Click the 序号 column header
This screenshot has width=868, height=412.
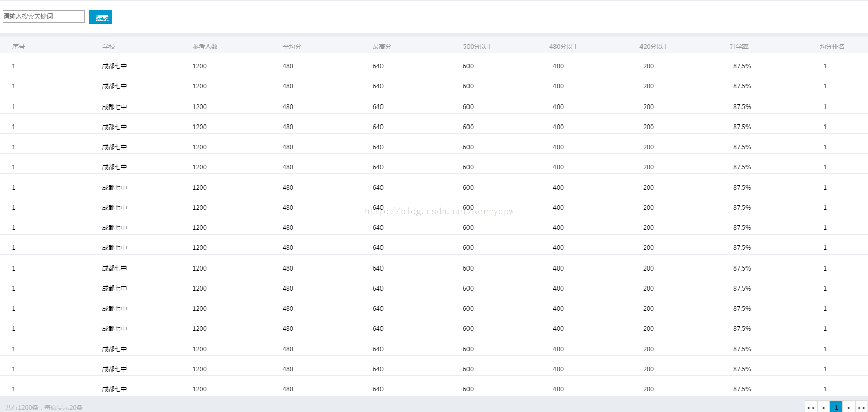coord(19,46)
